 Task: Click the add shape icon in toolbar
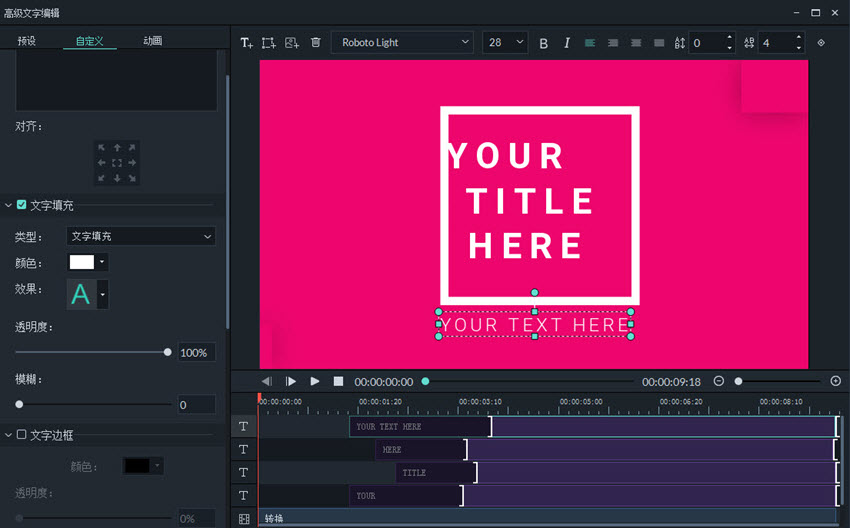pyautogui.click(x=269, y=43)
